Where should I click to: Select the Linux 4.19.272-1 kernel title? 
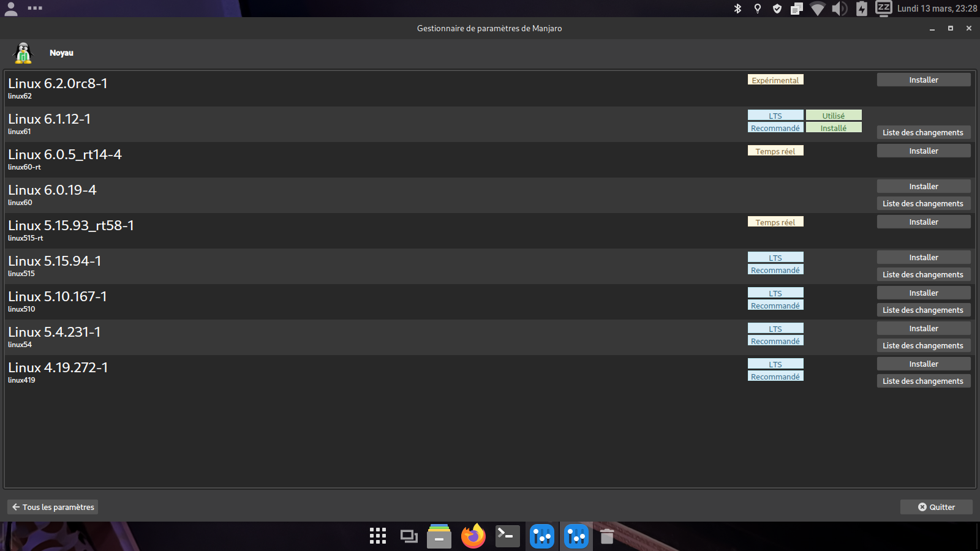pos(58,367)
